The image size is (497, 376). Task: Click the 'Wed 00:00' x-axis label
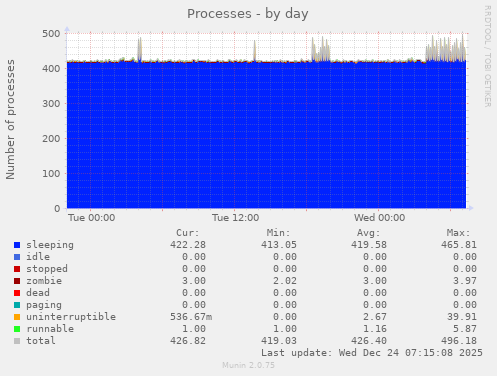tap(379, 218)
